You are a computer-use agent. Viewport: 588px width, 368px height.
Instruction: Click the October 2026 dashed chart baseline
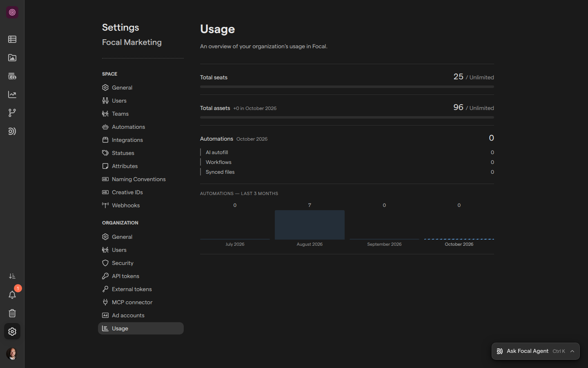pos(459,239)
